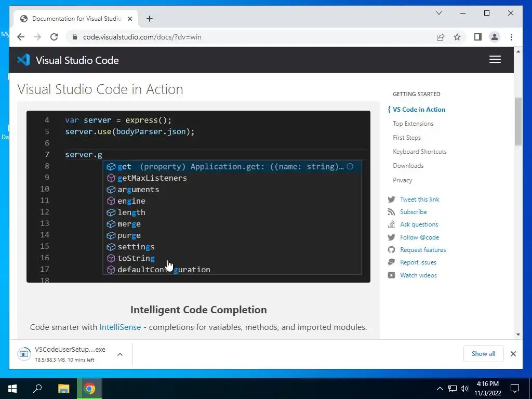Screen dimensions: 532x399
Task: Click the Visual Studio Code logo icon
Action: pyautogui.click(x=24, y=60)
